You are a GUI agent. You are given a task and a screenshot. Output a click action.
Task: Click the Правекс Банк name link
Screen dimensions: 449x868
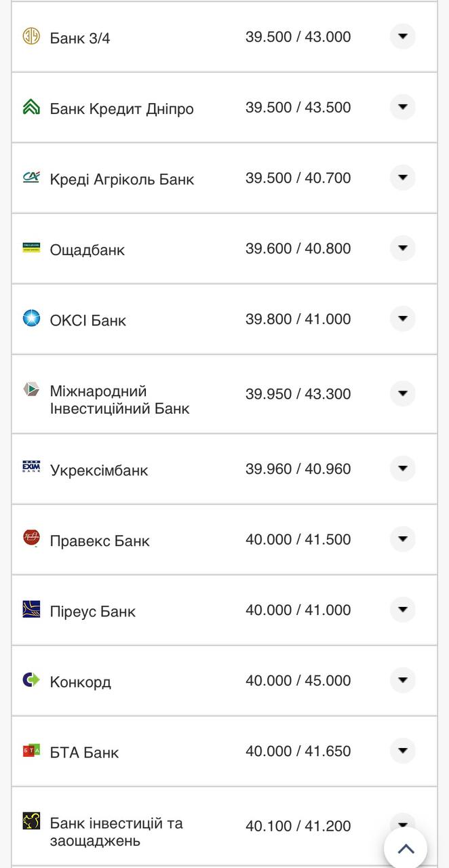pos(99,539)
